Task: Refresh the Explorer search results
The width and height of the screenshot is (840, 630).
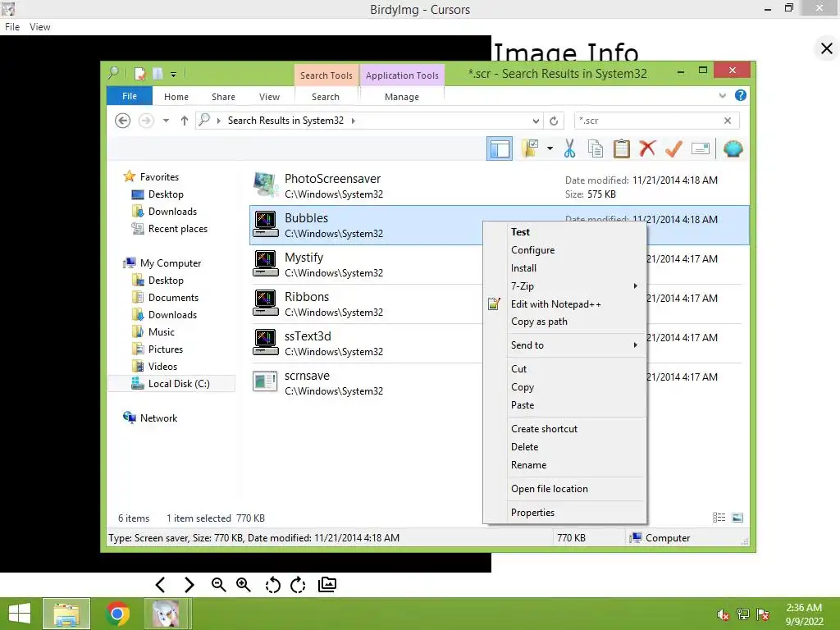Action: pyautogui.click(x=554, y=121)
